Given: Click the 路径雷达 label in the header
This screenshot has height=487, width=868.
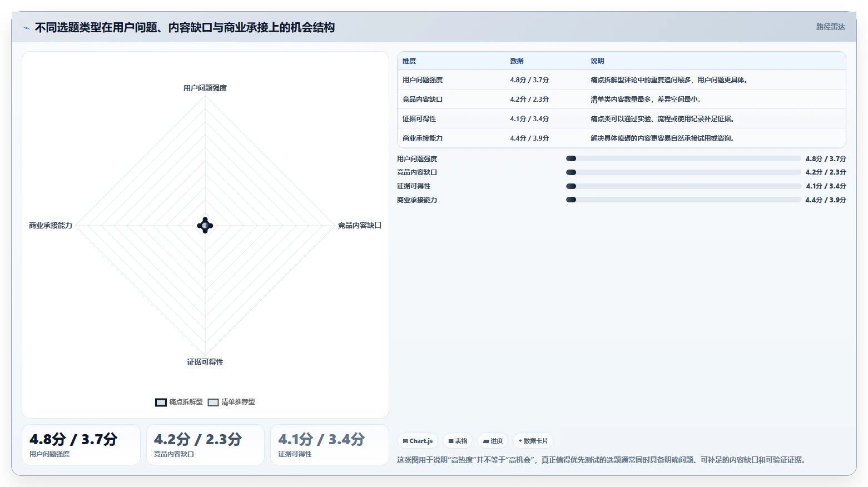Looking at the screenshot, I should 830,27.
